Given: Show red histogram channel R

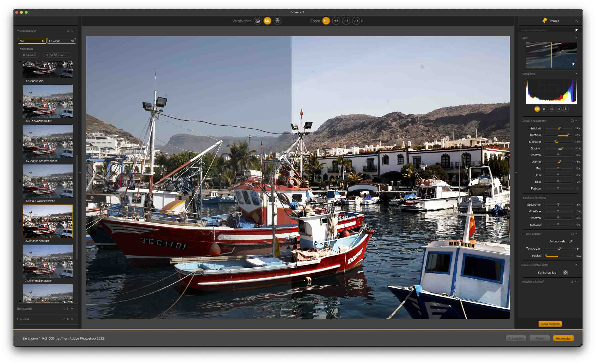Looking at the screenshot, I should [544, 109].
